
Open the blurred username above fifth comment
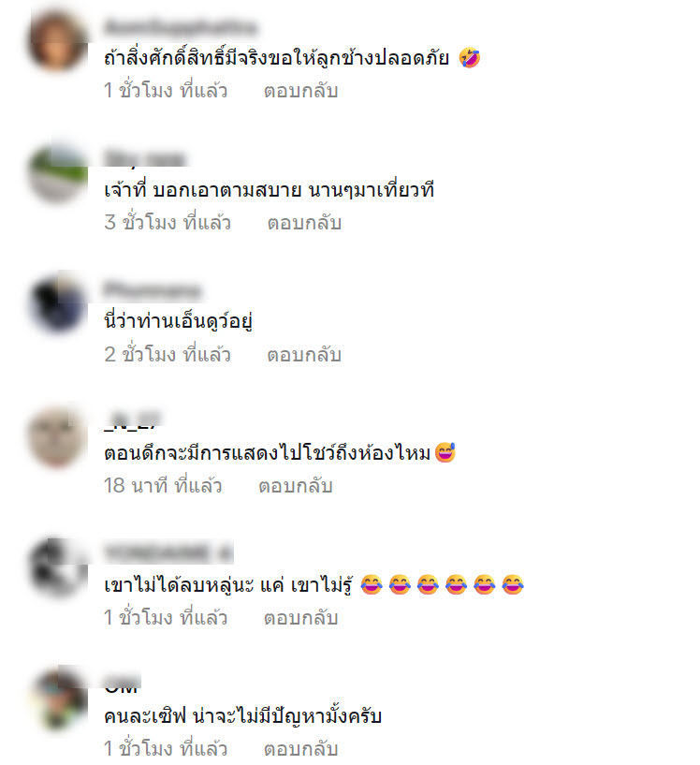pos(168,553)
